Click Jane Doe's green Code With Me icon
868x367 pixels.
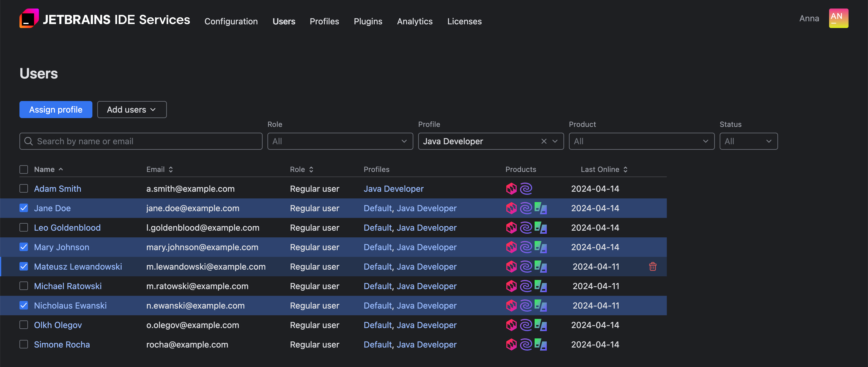coord(540,208)
